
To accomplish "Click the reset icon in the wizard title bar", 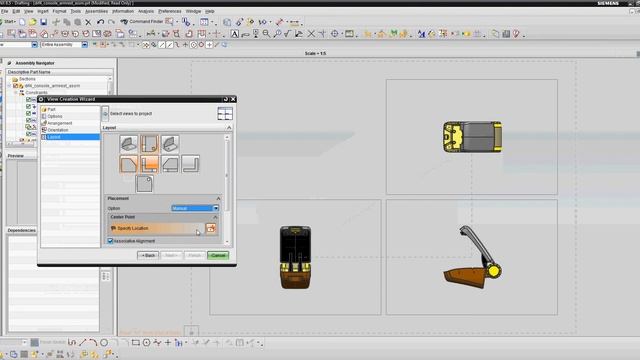I will click(226, 99).
